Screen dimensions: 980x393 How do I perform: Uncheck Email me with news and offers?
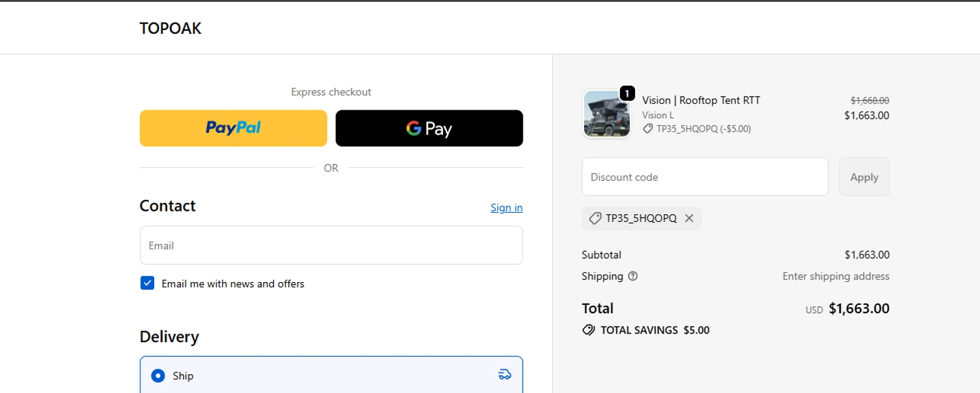pyautogui.click(x=148, y=283)
